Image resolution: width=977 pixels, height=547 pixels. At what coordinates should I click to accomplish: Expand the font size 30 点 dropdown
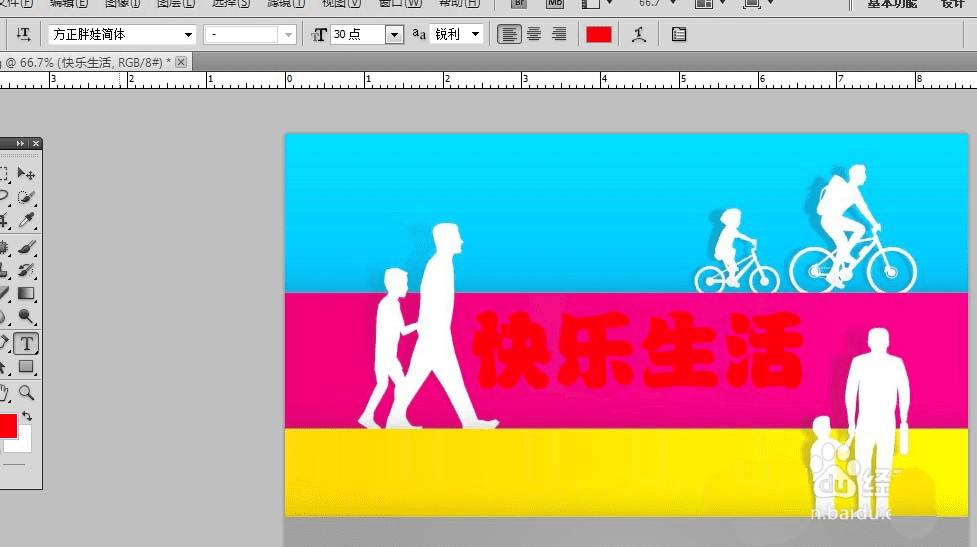(394, 34)
